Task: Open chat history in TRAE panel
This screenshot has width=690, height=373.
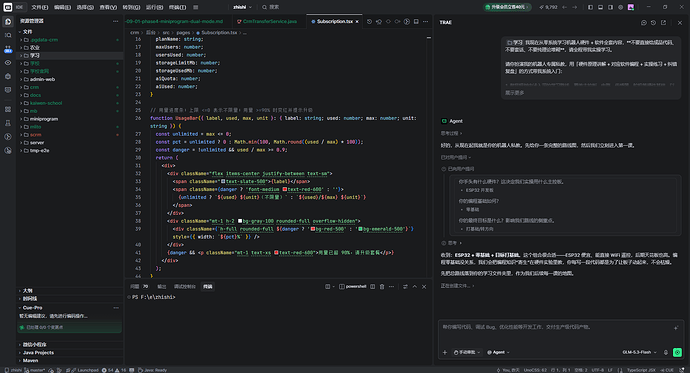Action: pos(653,22)
